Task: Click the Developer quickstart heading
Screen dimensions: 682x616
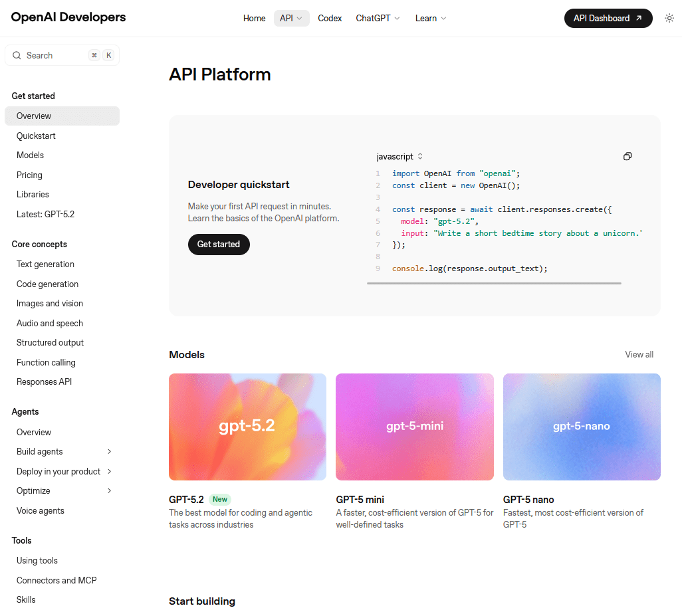Action: [x=239, y=185]
